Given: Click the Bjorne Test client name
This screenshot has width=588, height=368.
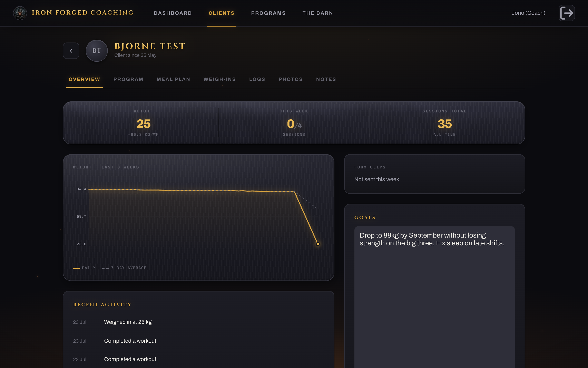Looking at the screenshot, I should coord(150,46).
